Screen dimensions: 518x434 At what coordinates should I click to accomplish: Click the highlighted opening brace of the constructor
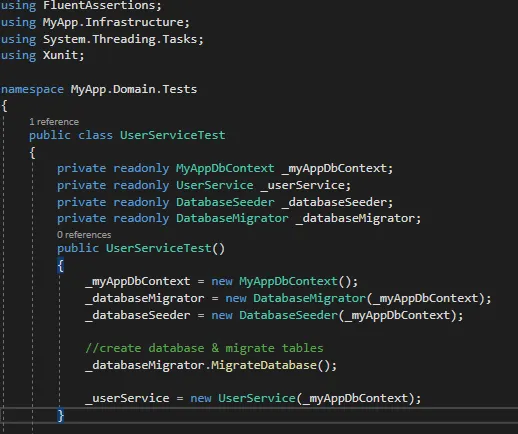pos(60,266)
